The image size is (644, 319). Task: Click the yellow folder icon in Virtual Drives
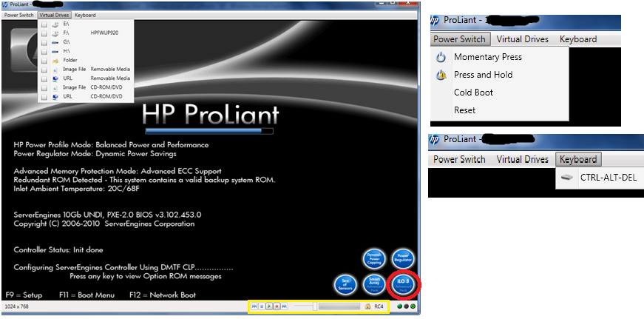[55, 60]
